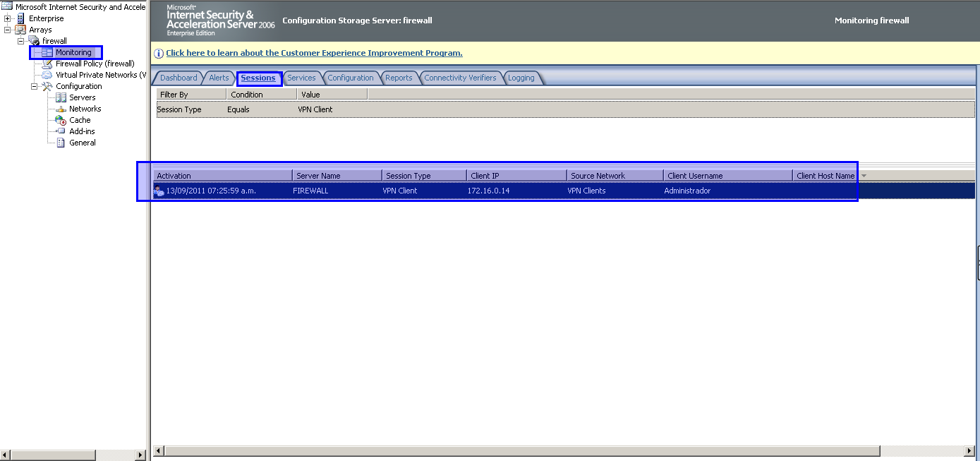Click the Administrador username cell
This screenshot has width=980, height=461.
pyautogui.click(x=687, y=191)
